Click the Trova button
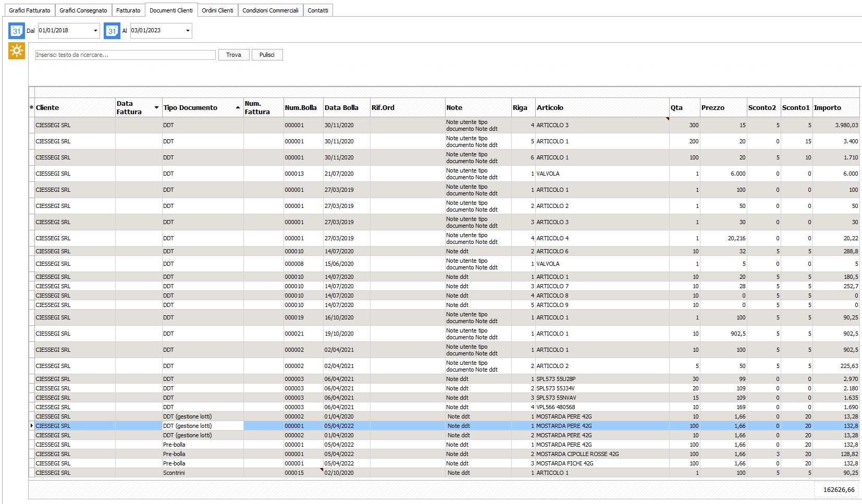The height and width of the screenshot is (504, 862). [233, 55]
